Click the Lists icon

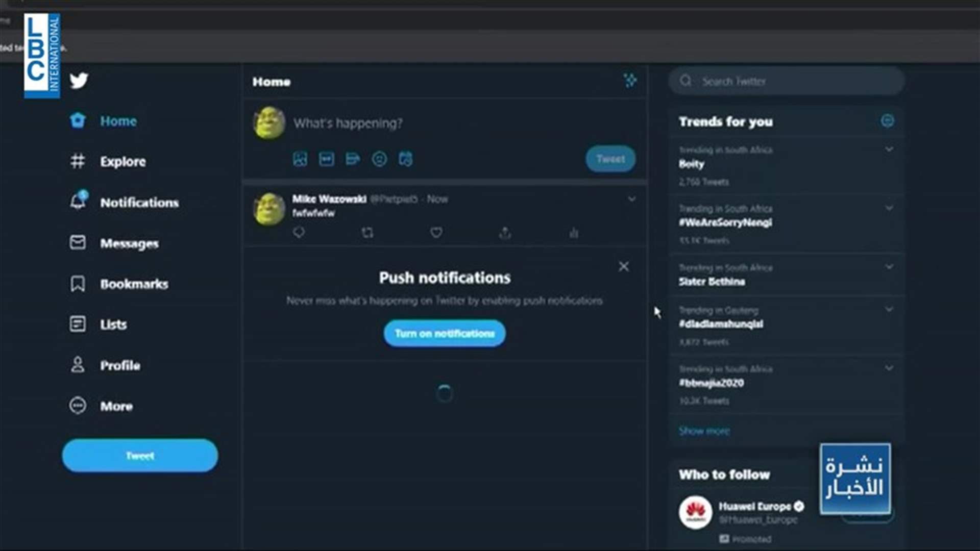coord(78,323)
